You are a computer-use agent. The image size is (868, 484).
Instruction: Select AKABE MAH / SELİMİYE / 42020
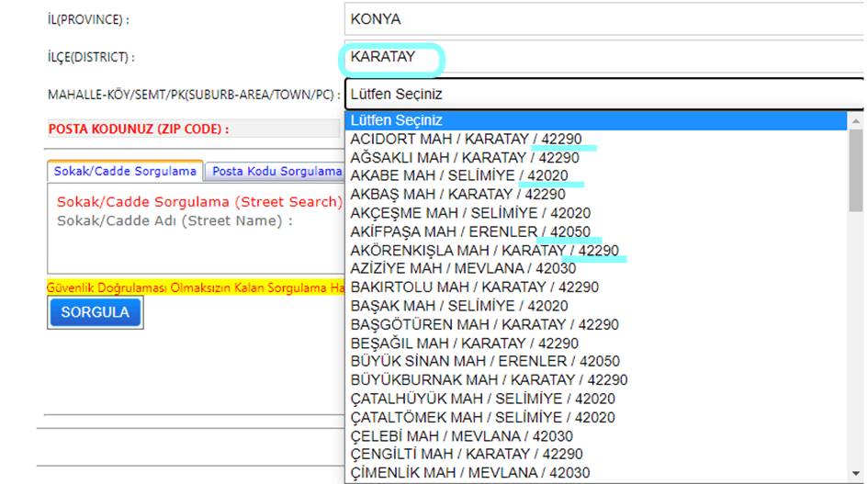(459, 175)
